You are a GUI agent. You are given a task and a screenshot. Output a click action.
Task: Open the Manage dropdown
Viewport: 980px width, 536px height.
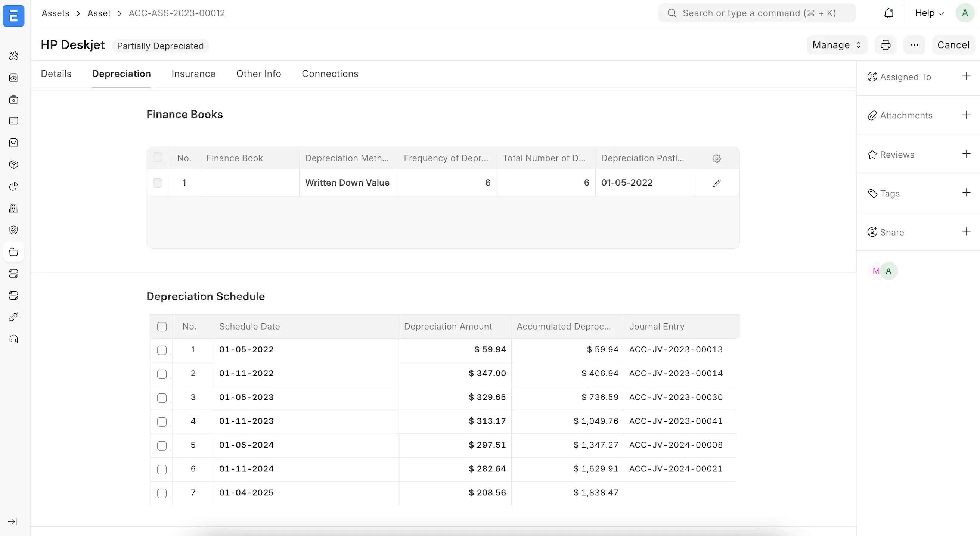click(x=836, y=44)
